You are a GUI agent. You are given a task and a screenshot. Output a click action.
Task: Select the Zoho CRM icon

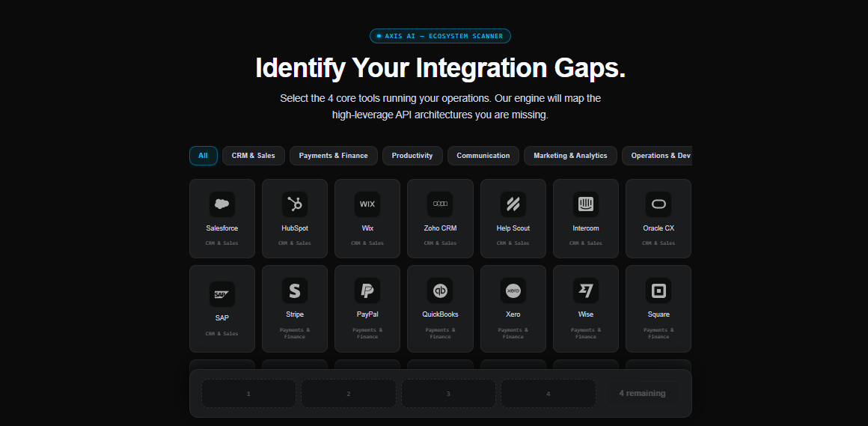[440, 204]
